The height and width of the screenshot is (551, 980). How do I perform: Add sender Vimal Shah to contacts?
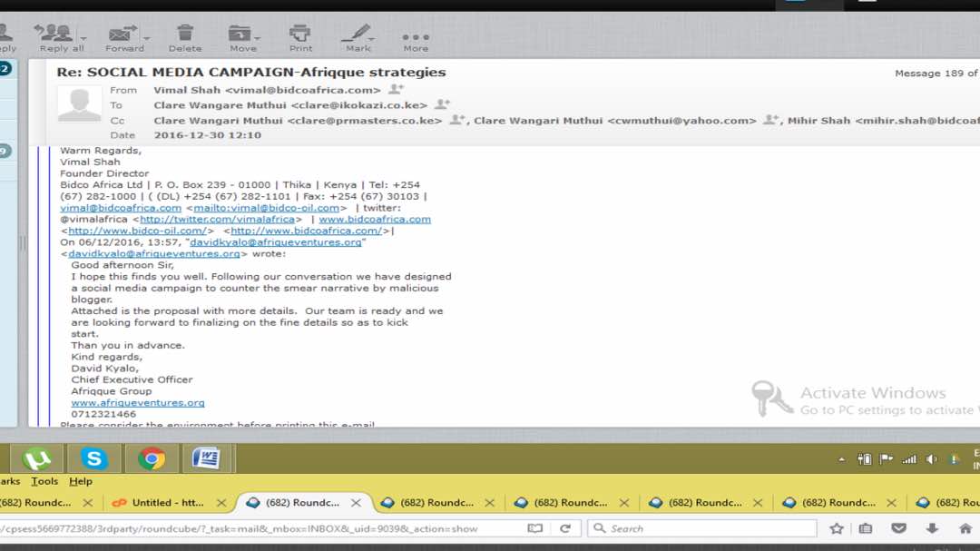click(397, 90)
